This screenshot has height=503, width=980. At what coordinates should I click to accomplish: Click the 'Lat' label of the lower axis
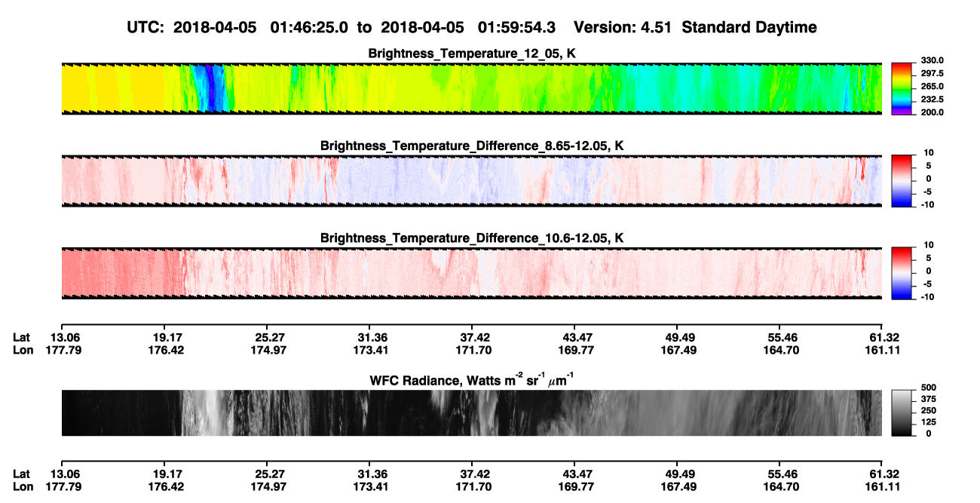tap(22, 474)
